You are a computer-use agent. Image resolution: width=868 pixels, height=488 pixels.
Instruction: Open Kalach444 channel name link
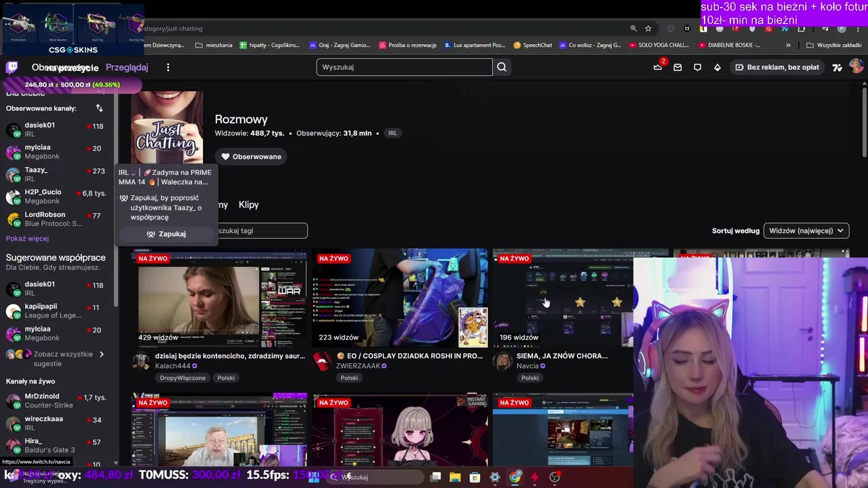(173, 366)
